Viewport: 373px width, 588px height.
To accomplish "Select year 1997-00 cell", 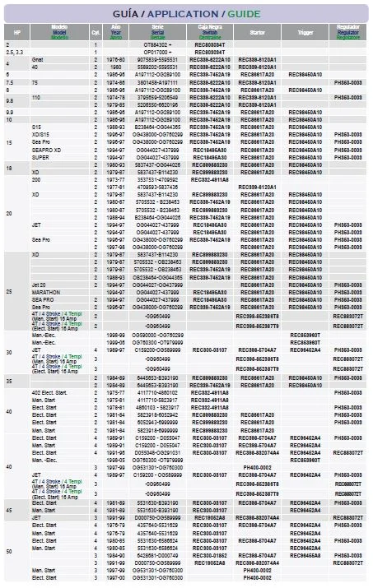I will (116, 578).
